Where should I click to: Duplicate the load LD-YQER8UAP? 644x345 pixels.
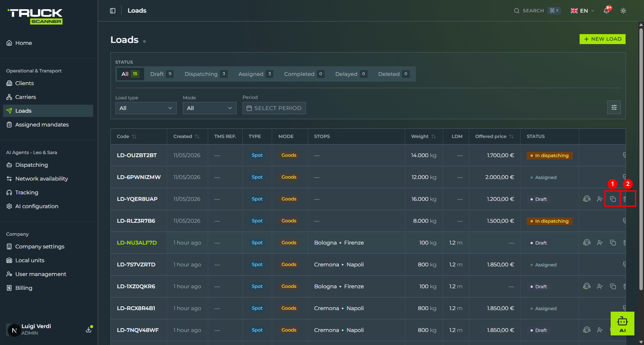pyautogui.click(x=613, y=199)
